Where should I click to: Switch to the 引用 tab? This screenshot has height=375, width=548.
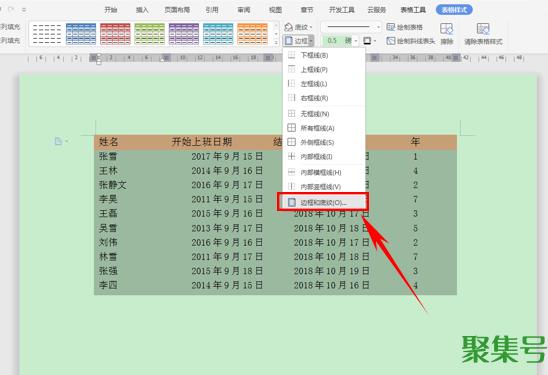(212, 10)
